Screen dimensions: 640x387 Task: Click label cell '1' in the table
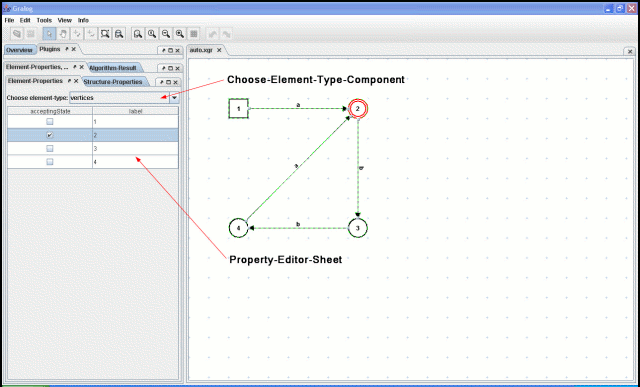[136, 122]
